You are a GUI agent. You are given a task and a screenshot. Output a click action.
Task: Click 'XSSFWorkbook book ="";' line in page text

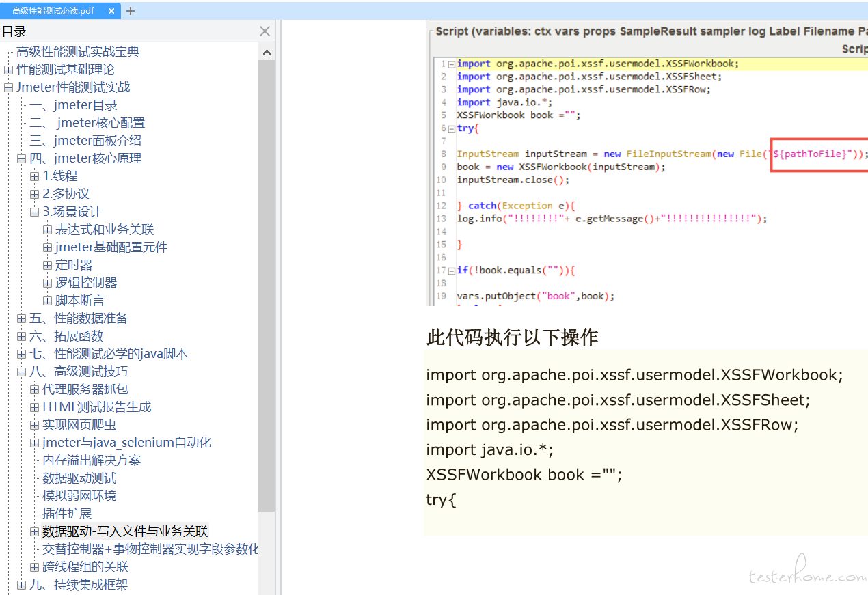(x=524, y=475)
